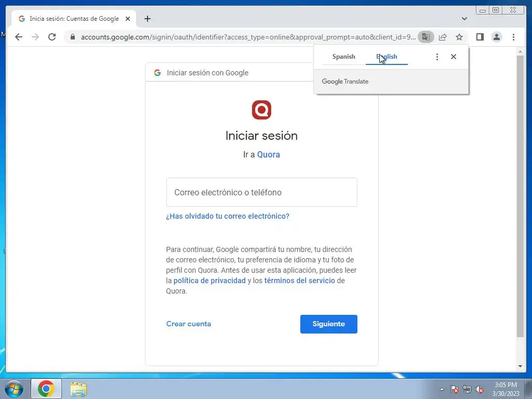Expand the tab search chevron

[x=464, y=19]
